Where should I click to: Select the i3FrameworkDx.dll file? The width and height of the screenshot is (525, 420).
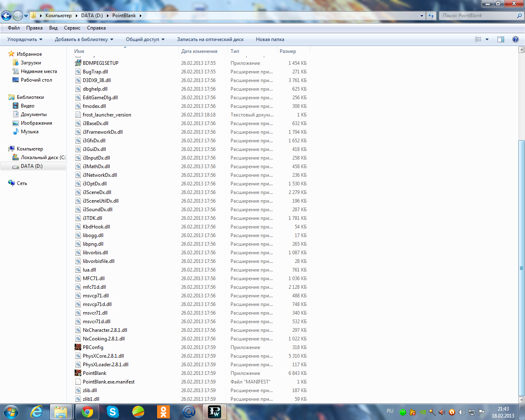[x=103, y=132]
